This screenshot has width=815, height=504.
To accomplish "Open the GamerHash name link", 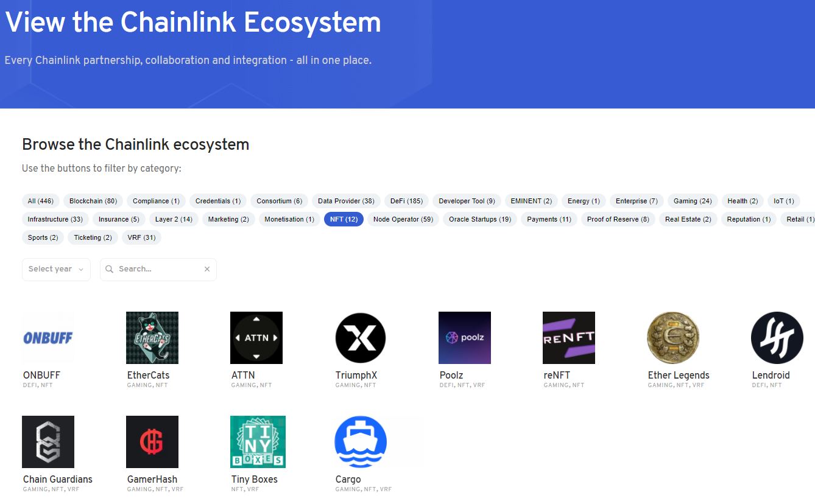I will pos(152,479).
